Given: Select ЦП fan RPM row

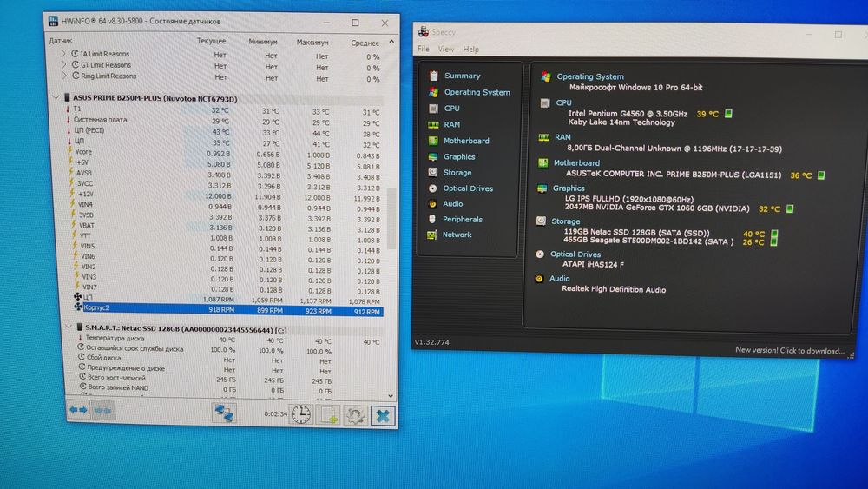Looking at the screenshot, I should pyautogui.click(x=227, y=299).
